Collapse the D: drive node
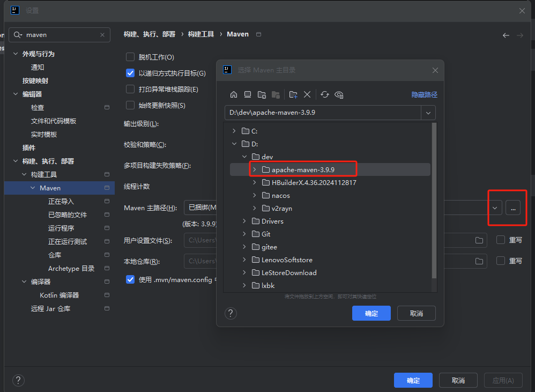 click(x=234, y=144)
